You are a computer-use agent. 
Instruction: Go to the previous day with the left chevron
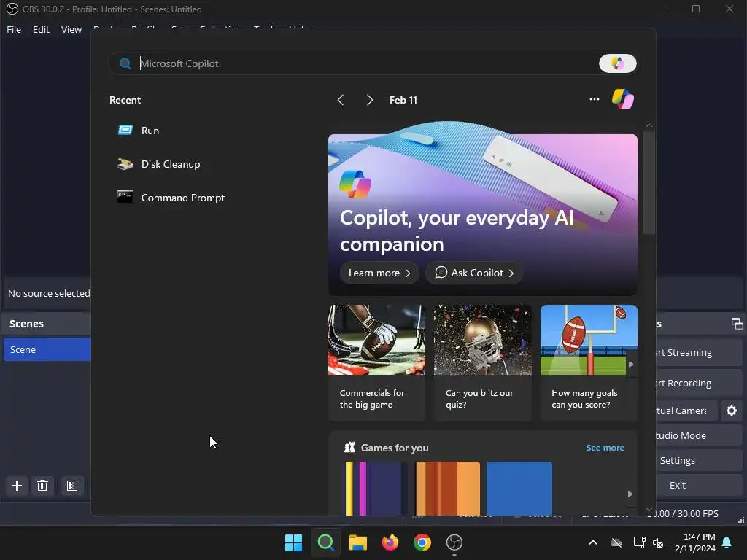(x=340, y=100)
